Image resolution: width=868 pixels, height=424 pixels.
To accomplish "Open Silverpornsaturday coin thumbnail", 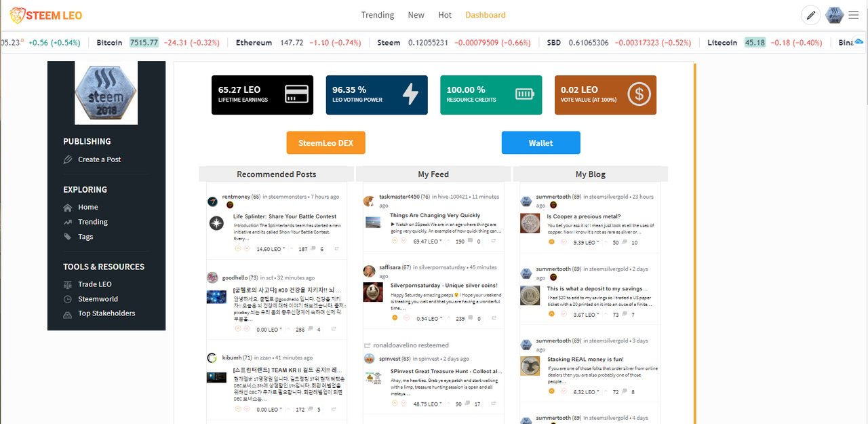I will tap(372, 292).
